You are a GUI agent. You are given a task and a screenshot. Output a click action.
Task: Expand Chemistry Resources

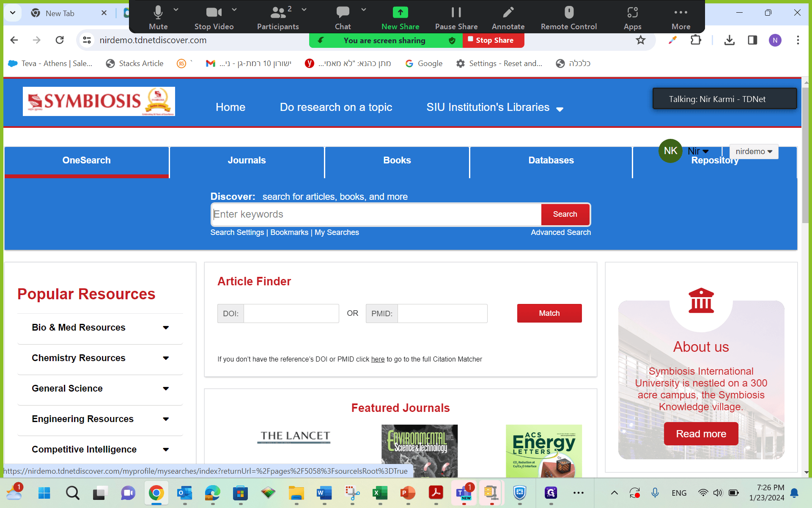[x=100, y=358]
